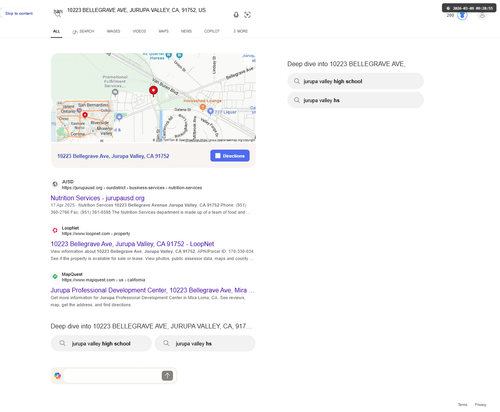
Task: Open the LoopNet 10223 Bellegrave Ave result
Action: 132,244
